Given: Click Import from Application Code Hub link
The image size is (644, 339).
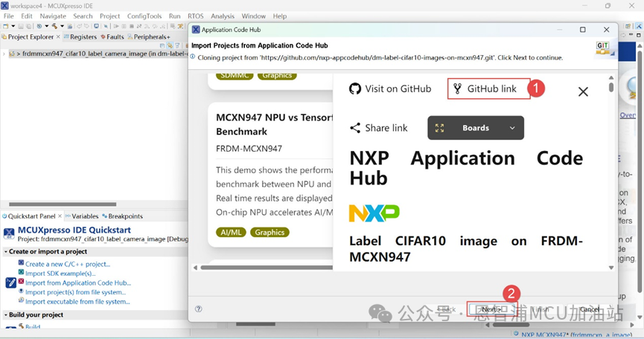Looking at the screenshot, I should [78, 282].
